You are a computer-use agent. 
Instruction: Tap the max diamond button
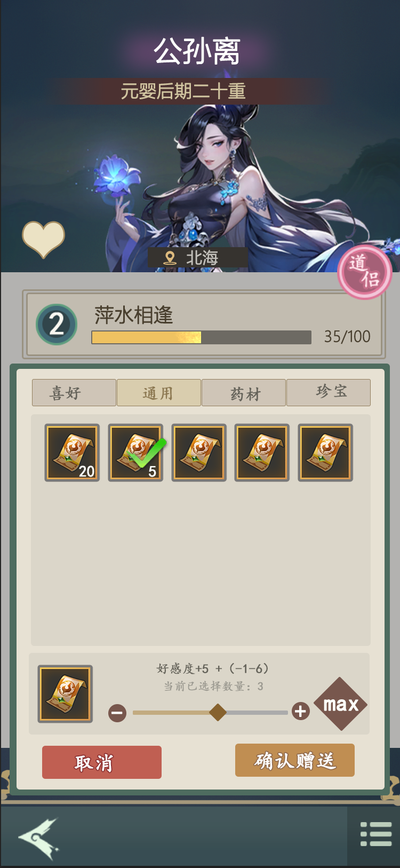[341, 704]
